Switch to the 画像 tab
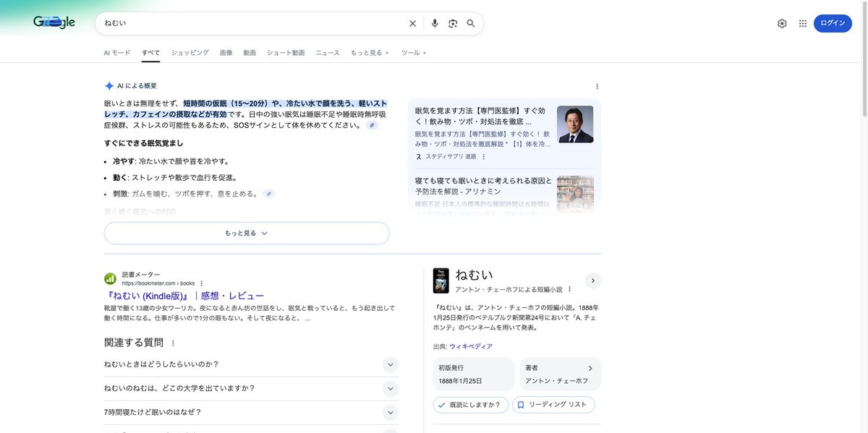Screen dimensions: 868x433 point(226,53)
